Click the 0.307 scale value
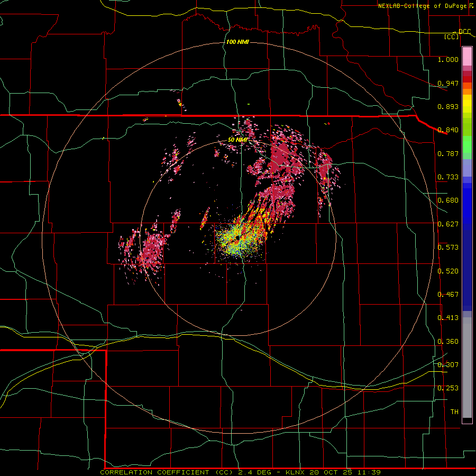Viewport: 476px width, 476px height. 448,365
